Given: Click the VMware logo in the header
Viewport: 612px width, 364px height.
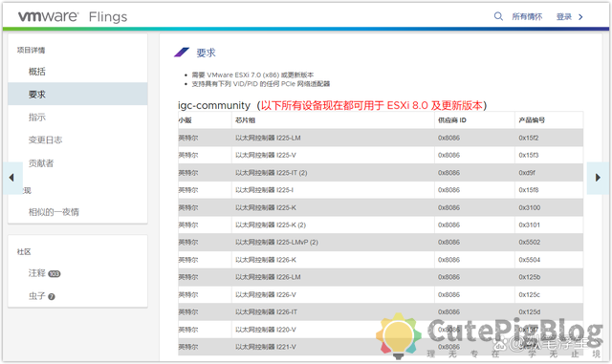Looking at the screenshot, I should click(48, 16).
